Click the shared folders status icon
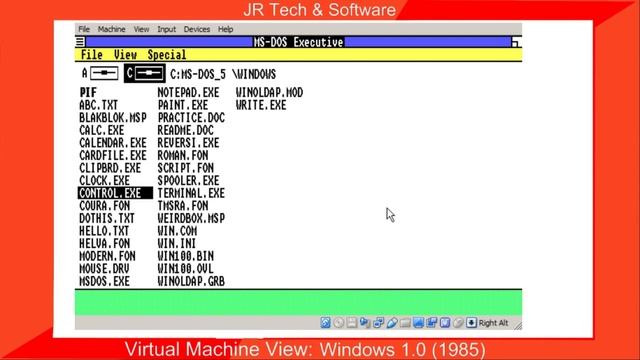 click(405, 323)
